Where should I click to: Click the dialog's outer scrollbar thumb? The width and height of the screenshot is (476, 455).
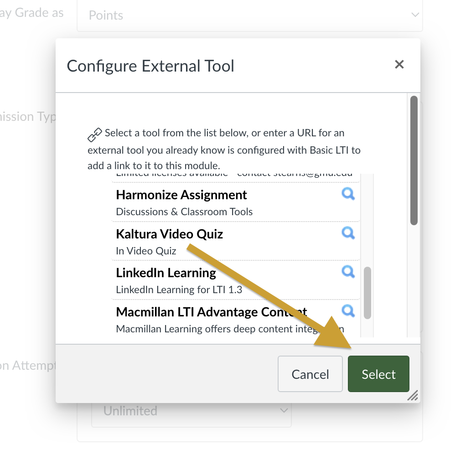pos(414,160)
